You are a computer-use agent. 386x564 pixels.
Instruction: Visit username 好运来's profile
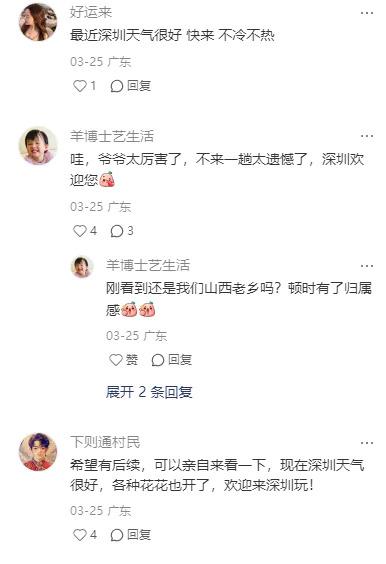tap(91, 12)
